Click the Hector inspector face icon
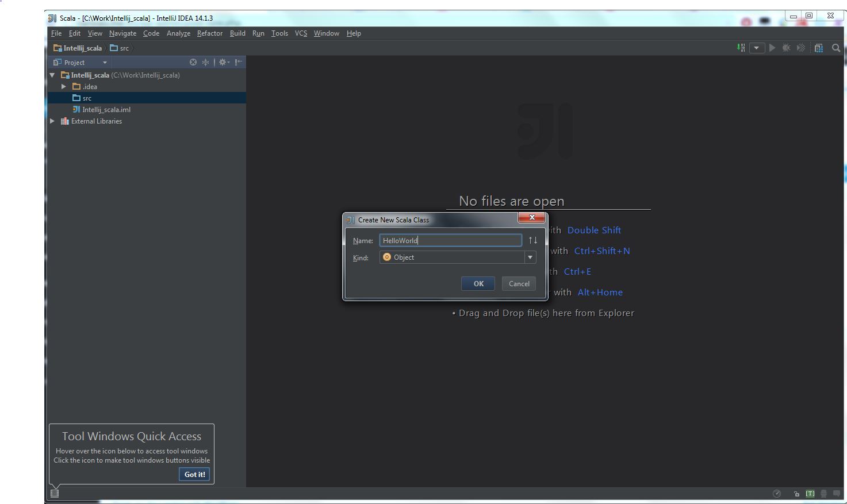This screenshot has width=847, height=504. pos(824,494)
